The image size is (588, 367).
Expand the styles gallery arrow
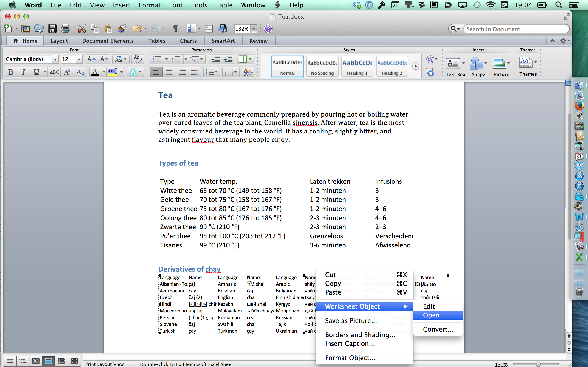(x=416, y=66)
